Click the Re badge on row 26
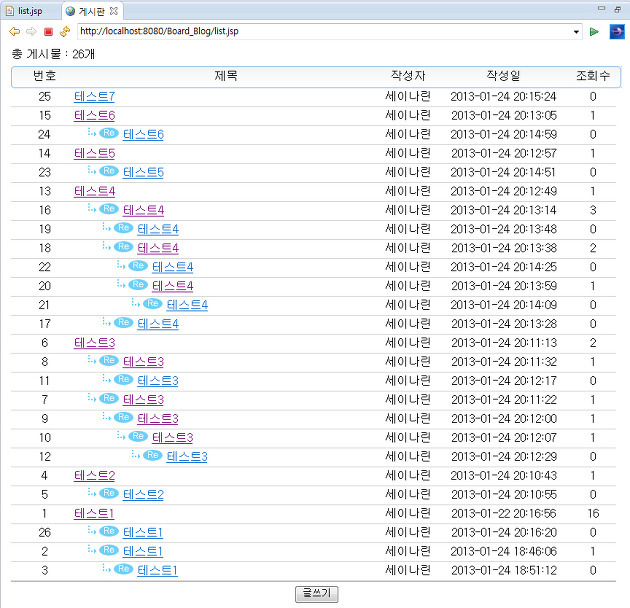 [x=109, y=531]
